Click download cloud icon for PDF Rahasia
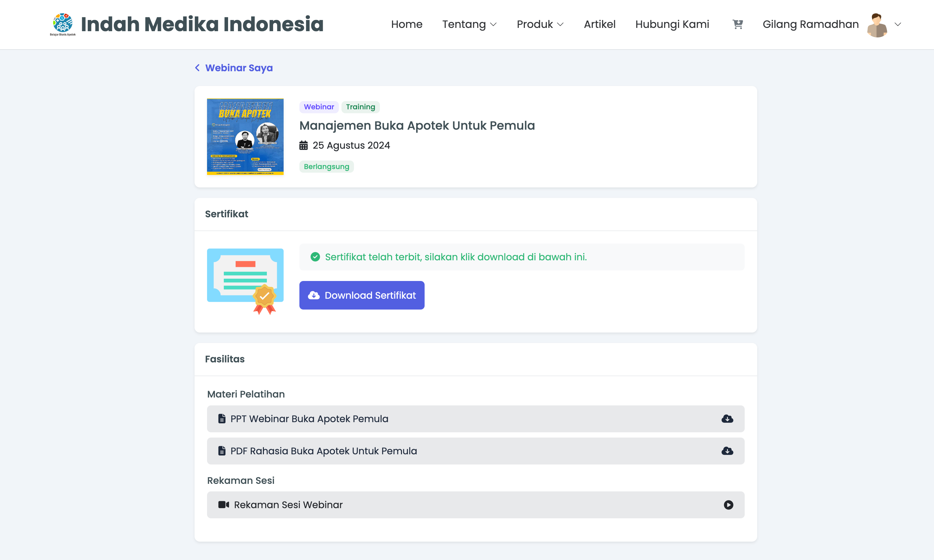 point(727,451)
